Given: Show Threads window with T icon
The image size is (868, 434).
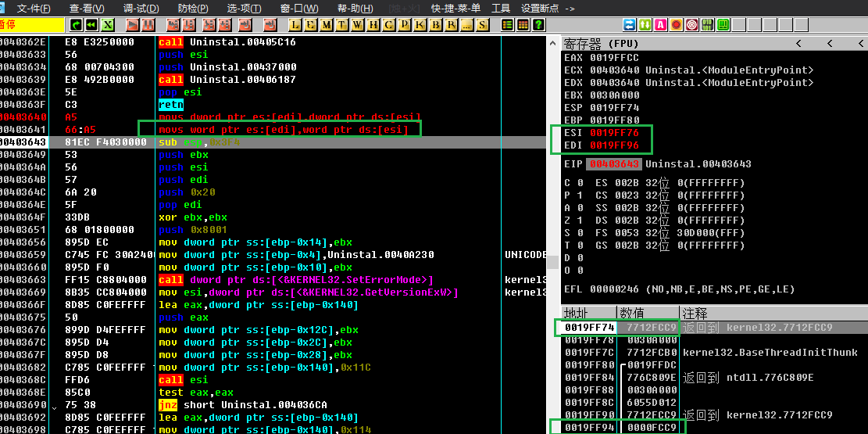Looking at the screenshot, I should tap(341, 25).
